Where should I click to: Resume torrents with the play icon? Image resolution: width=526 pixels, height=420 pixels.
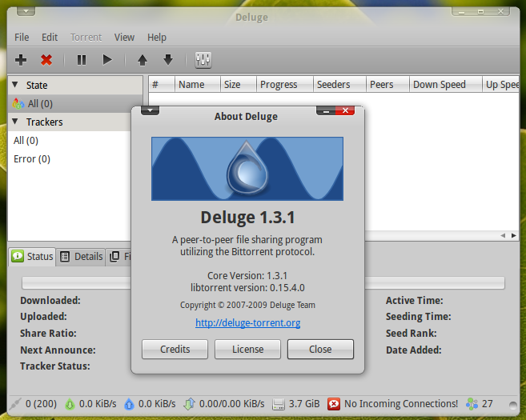click(x=107, y=60)
